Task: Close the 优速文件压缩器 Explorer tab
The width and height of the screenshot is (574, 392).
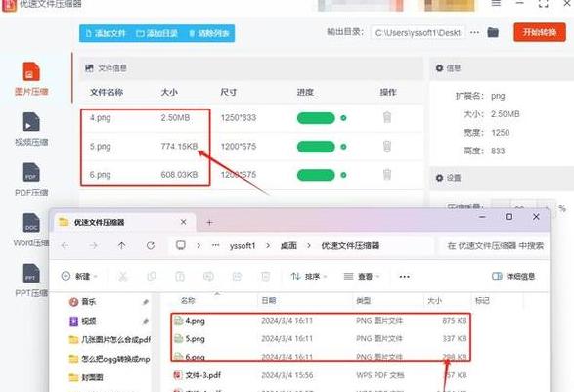Action: click(184, 222)
